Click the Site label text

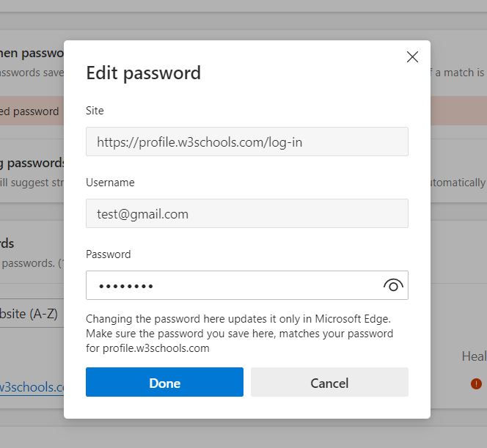click(95, 111)
